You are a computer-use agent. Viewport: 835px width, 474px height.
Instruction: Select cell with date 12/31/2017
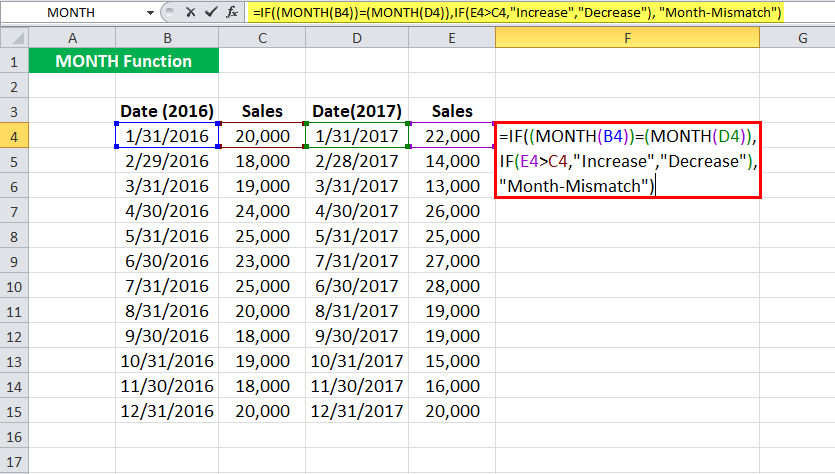[x=357, y=411]
